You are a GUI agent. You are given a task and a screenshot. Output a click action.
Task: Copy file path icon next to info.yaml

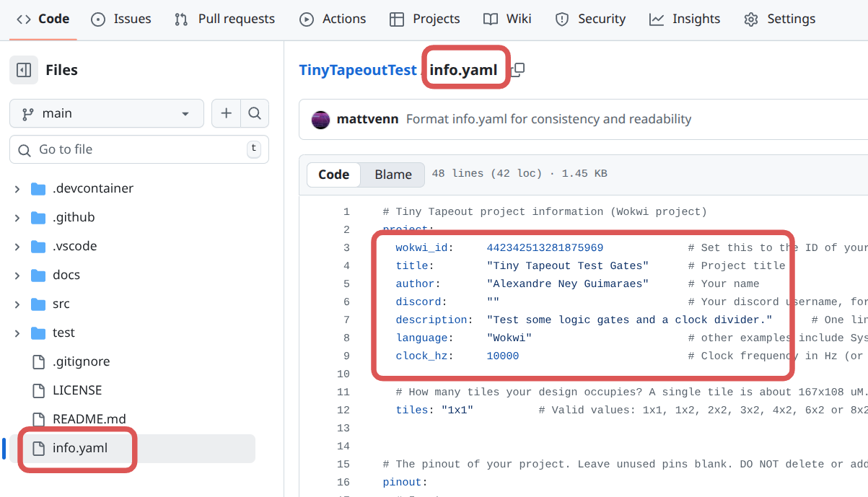(517, 70)
